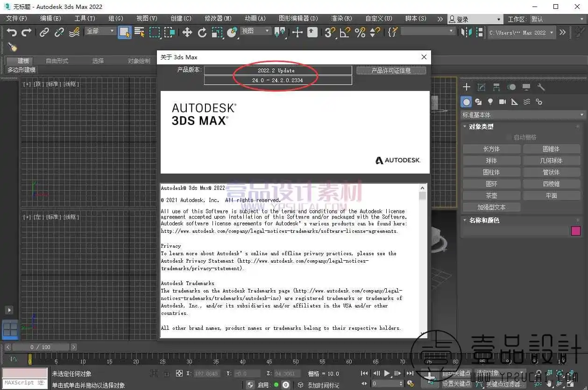Open the 脚本(S) menu
This screenshot has height=390, width=588.
click(x=416, y=19)
